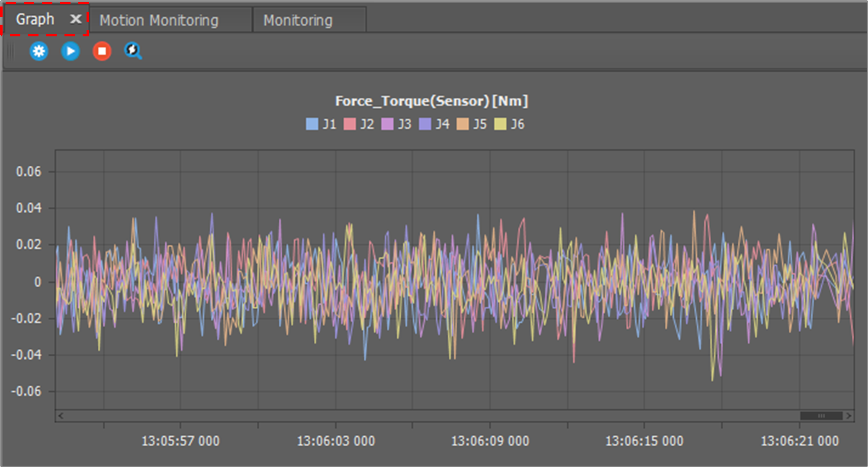Toggle J3 series in legend
Image resolution: width=868 pixels, height=467 pixels.
tap(396, 124)
